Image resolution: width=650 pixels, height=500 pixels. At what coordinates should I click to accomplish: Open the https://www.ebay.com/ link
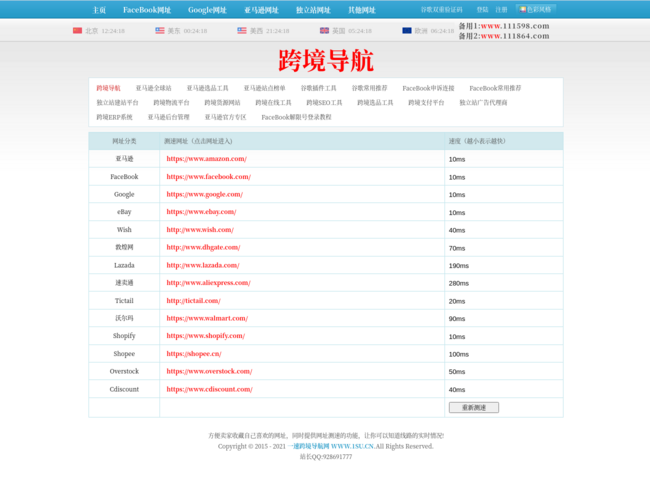pos(201,212)
